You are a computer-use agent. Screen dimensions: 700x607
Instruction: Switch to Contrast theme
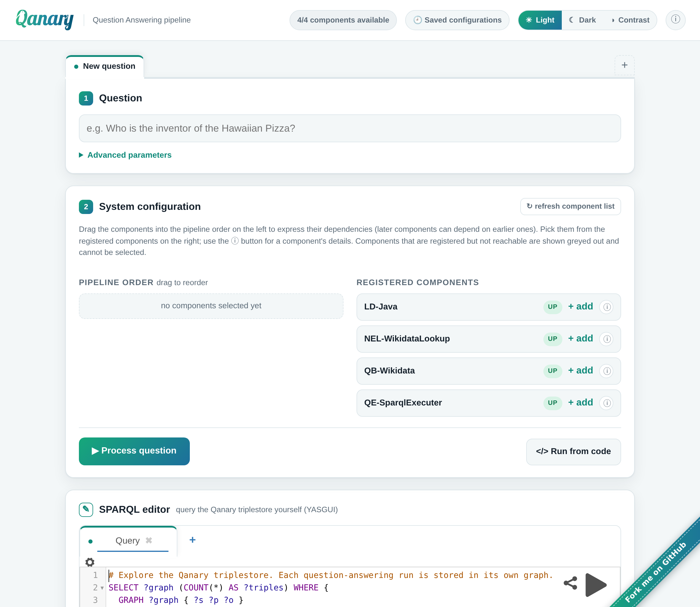point(630,20)
